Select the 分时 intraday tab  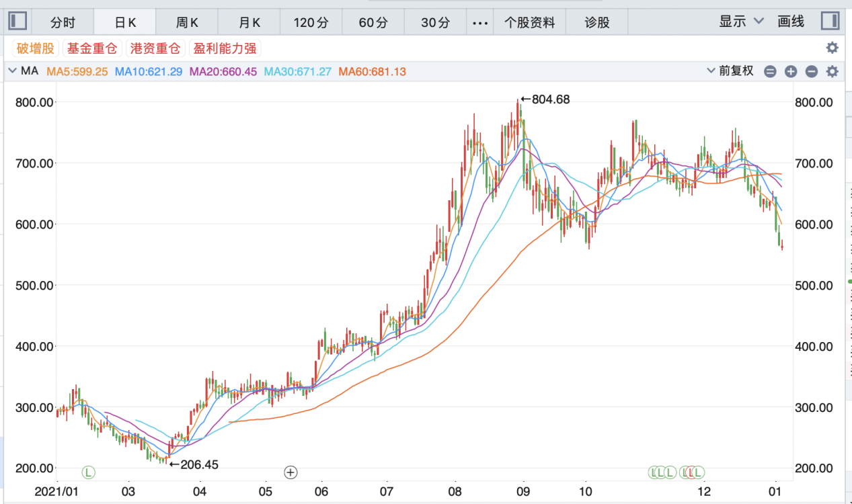(x=63, y=22)
